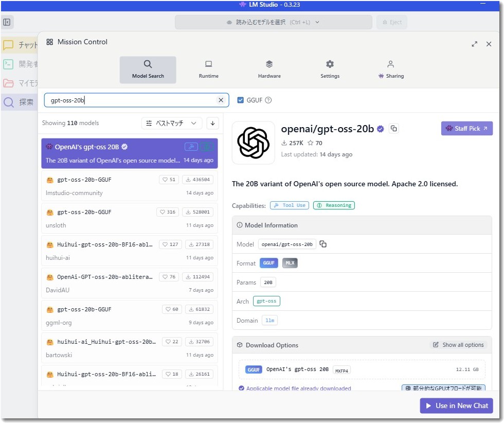Open the developer terminal sidebar icon
Screen dimensions: 504x423
point(8,64)
